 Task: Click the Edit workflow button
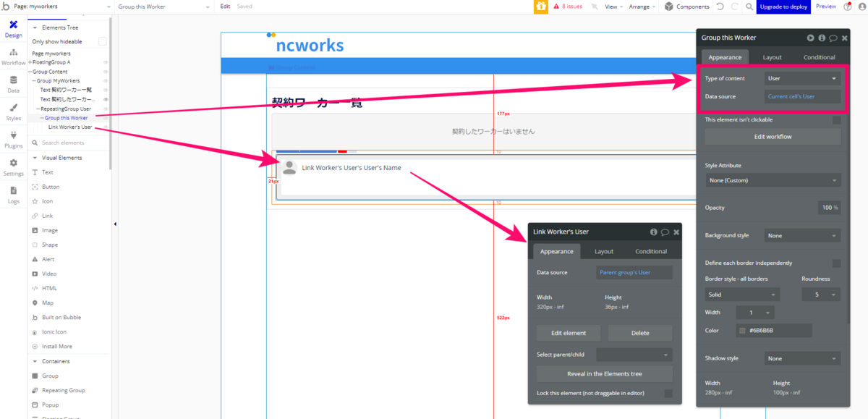pyautogui.click(x=773, y=137)
